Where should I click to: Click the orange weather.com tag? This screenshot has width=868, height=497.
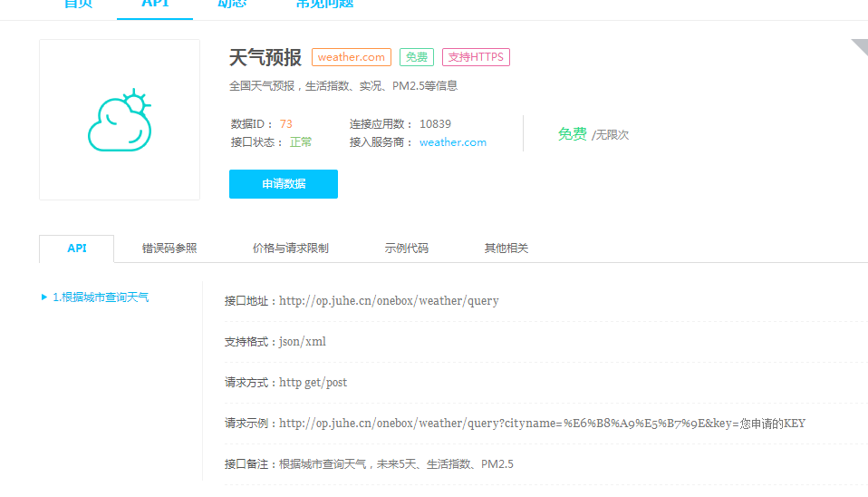[x=352, y=57]
